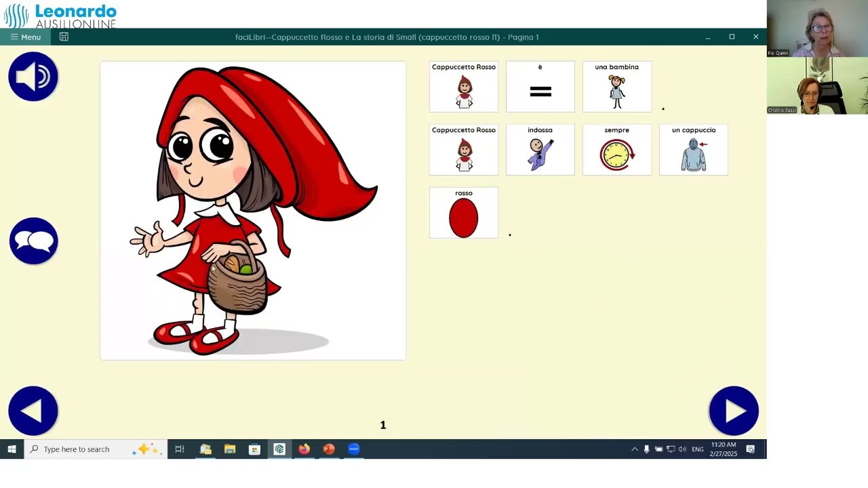Close the faciLibri window

[x=755, y=37]
